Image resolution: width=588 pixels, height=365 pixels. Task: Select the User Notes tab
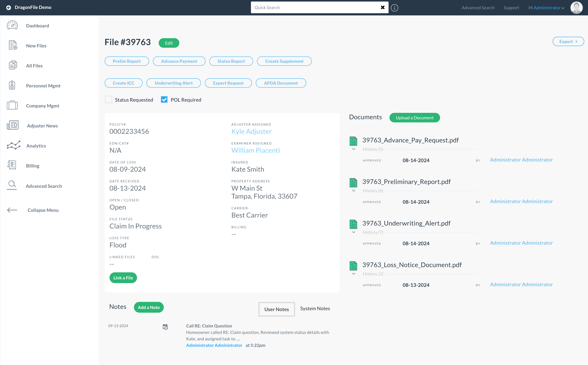(277, 309)
